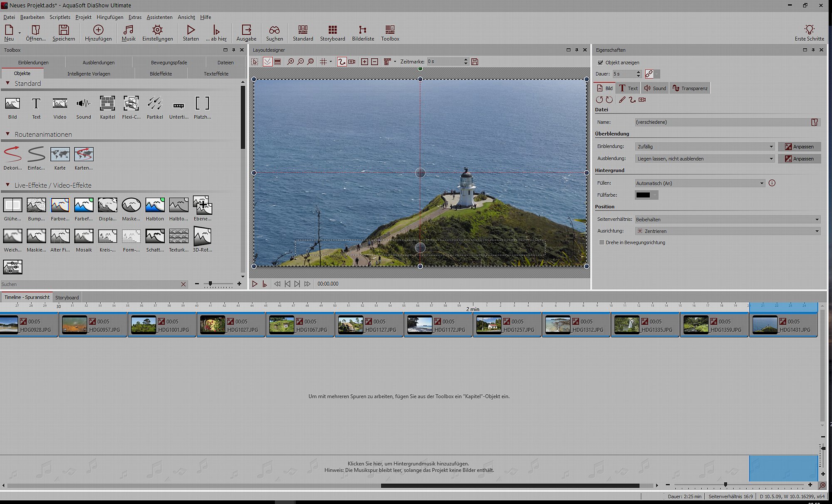Image resolution: width=832 pixels, height=504 pixels.
Task: Toggle camera pan mode in Layoutdesigner
Action: click(x=352, y=62)
